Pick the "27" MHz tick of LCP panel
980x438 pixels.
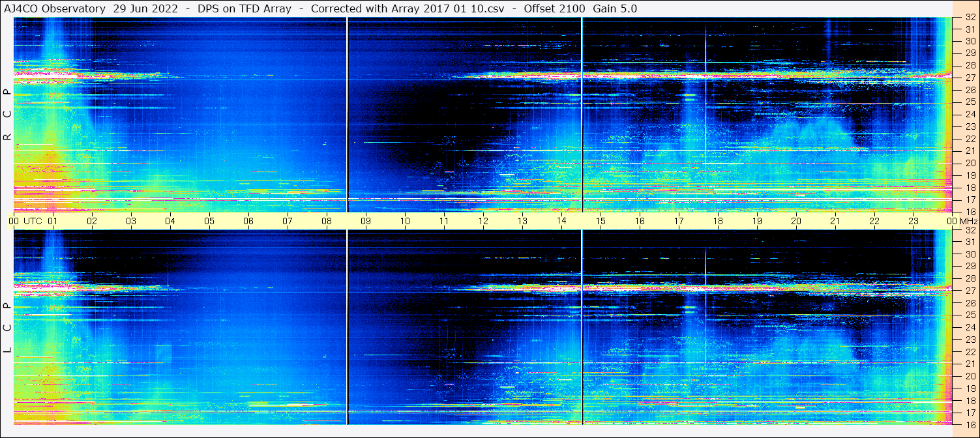click(970, 291)
